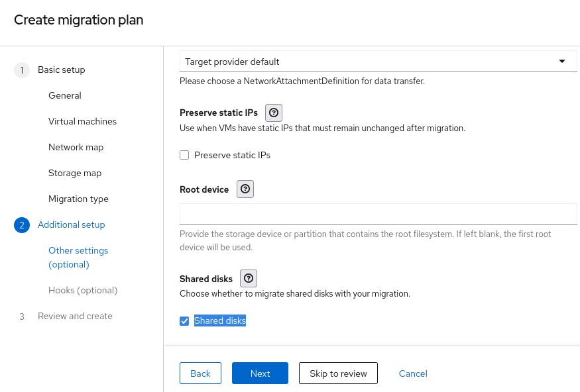Open Root device help icon

pyautogui.click(x=245, y=189)
